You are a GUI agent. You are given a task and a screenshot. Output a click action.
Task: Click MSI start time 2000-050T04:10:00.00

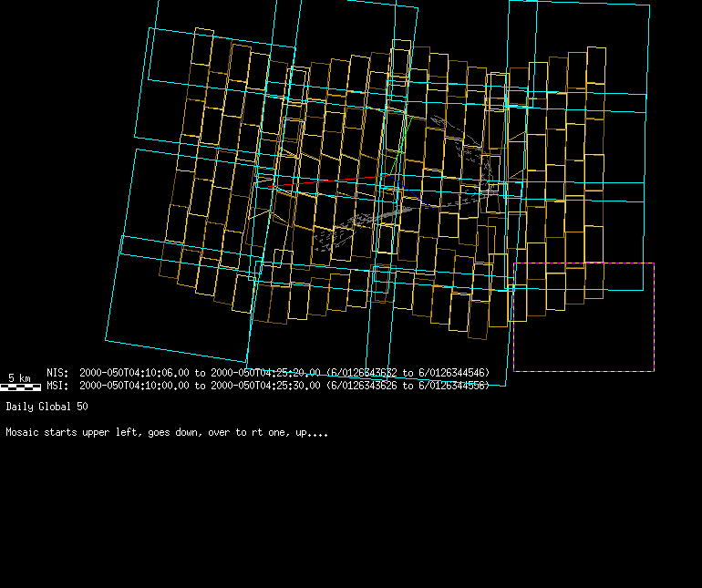(134, 386)
